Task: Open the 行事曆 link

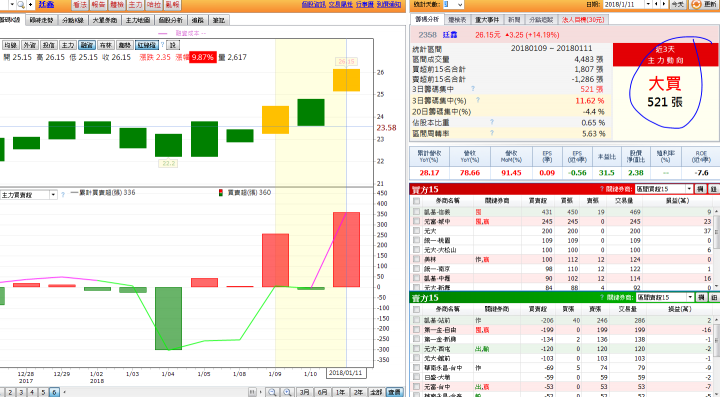Action: 365,5
